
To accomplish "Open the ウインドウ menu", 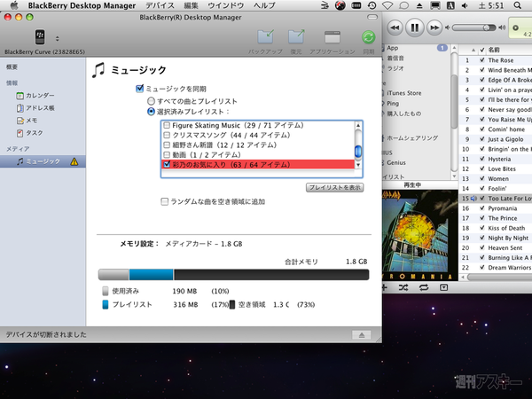I will pyautogui.click(x=225, y=5).
